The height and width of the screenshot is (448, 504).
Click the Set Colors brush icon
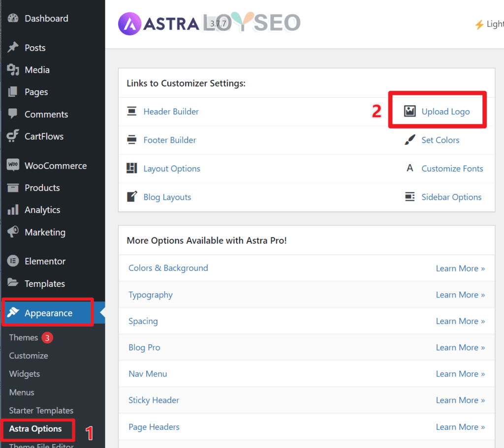pos(410,140)
